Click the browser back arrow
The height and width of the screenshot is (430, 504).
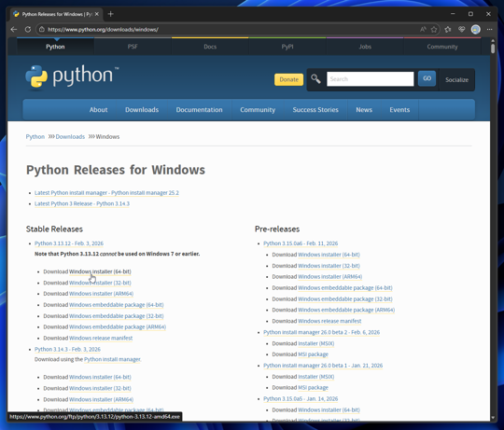pyautogui.click(x=14, y=30)
